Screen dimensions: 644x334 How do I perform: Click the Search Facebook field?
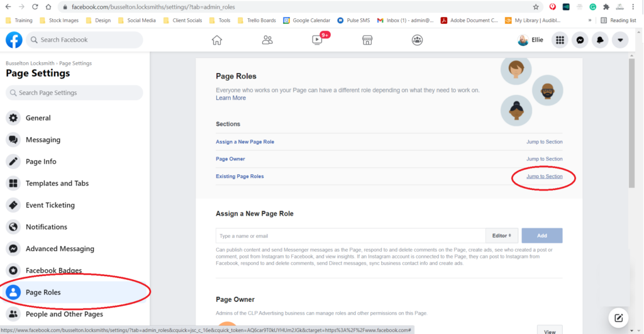(85, 40)
